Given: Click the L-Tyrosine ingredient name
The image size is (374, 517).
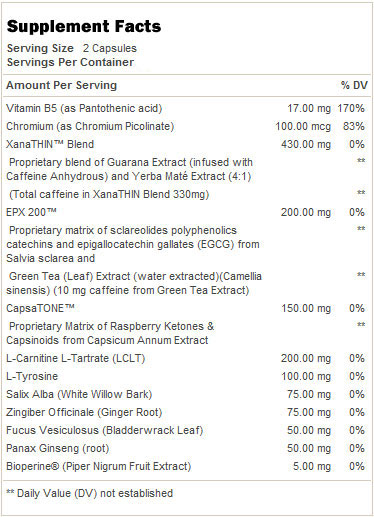Looking at the screenshot, I should tap(32, 376).
